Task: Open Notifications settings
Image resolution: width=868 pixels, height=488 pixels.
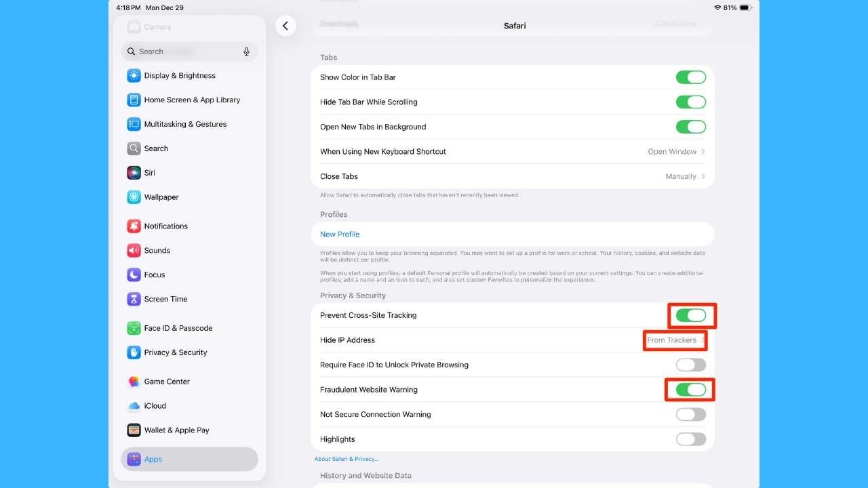Action: coord(189,226)
